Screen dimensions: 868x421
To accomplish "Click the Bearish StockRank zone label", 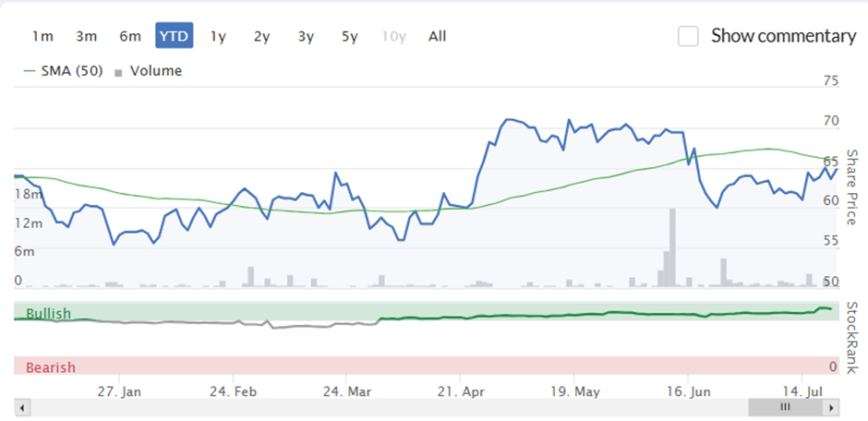I will 51,367.
